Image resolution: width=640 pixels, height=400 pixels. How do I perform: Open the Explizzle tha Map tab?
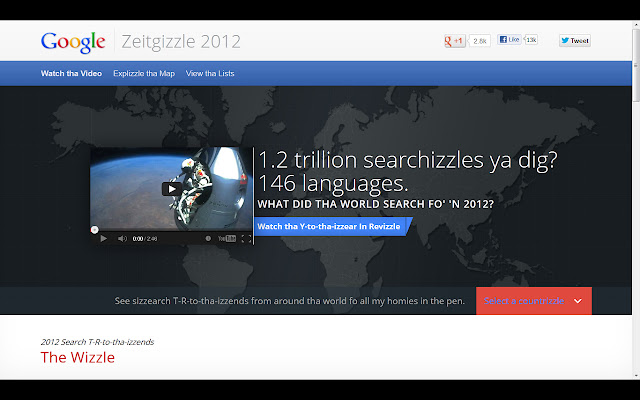click(x=144, y=73)
